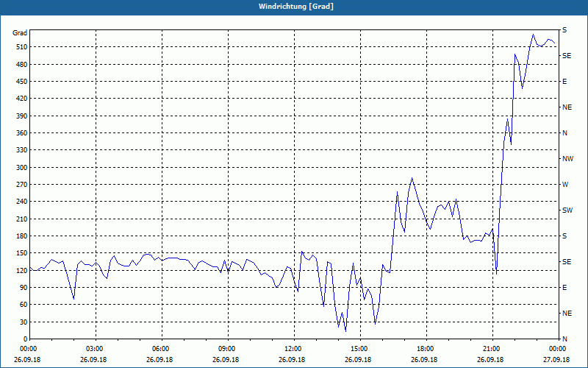Click the "Grad" unit label on the y-axis
The image size is (588, 368).
pyautogui.click(x=20, y=33)
